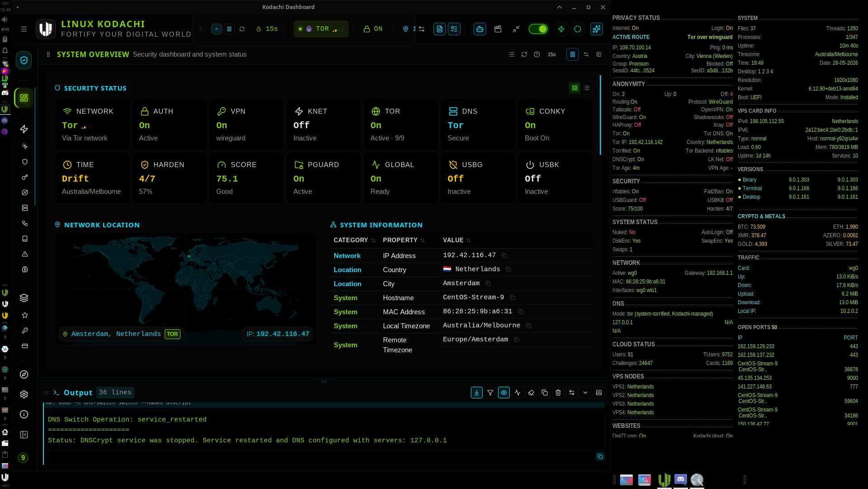The height and width of the screenshot is (489, 868).
Task: Click the TOR badge on the network location map
Action: click(x=172, y=334)
